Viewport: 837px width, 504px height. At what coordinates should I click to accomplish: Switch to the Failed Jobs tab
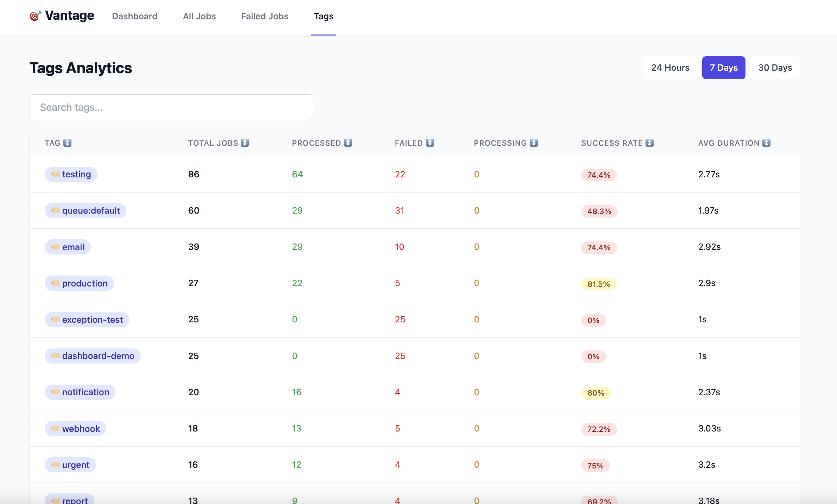click(265, 16)
